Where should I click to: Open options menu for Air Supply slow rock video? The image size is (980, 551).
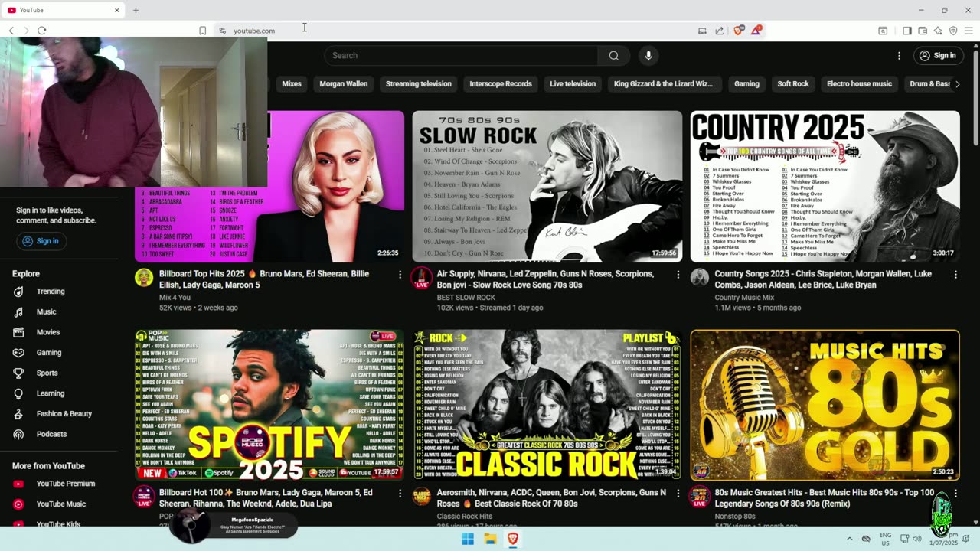[678, 274]
